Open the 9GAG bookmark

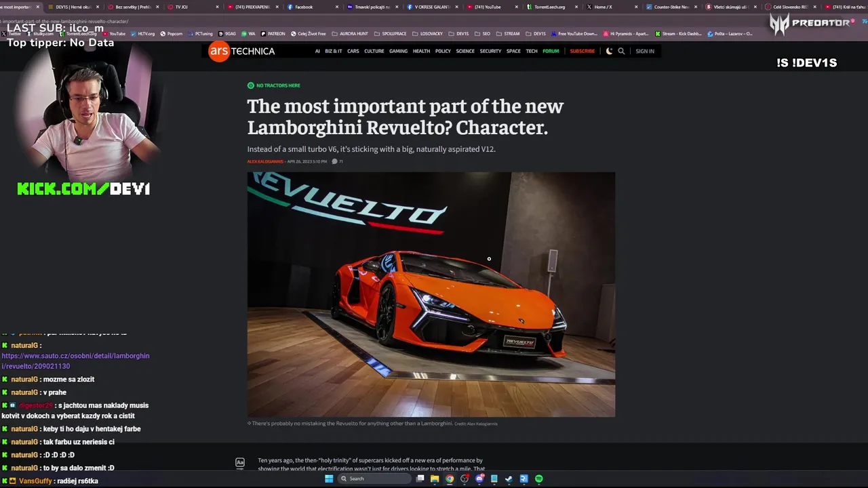pyautogui.click(x=227, y=33)
